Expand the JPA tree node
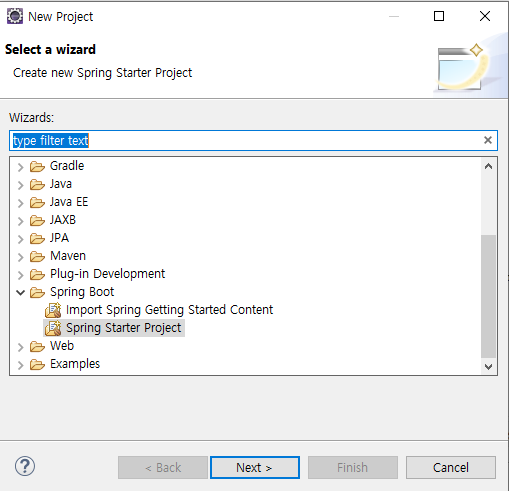The width and height of the screenshot is (509, 491). (x=21, y=239)
